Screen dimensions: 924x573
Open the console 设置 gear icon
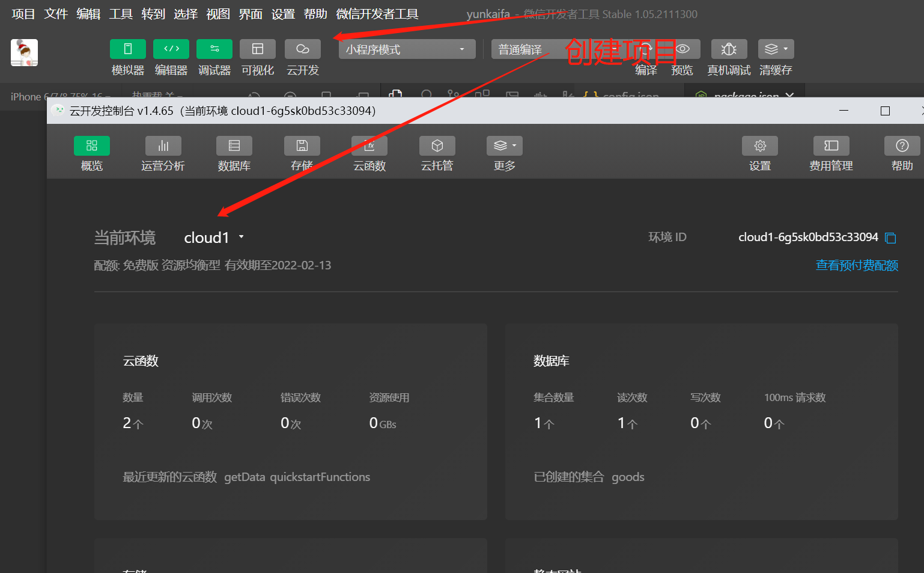coord(760,146)
